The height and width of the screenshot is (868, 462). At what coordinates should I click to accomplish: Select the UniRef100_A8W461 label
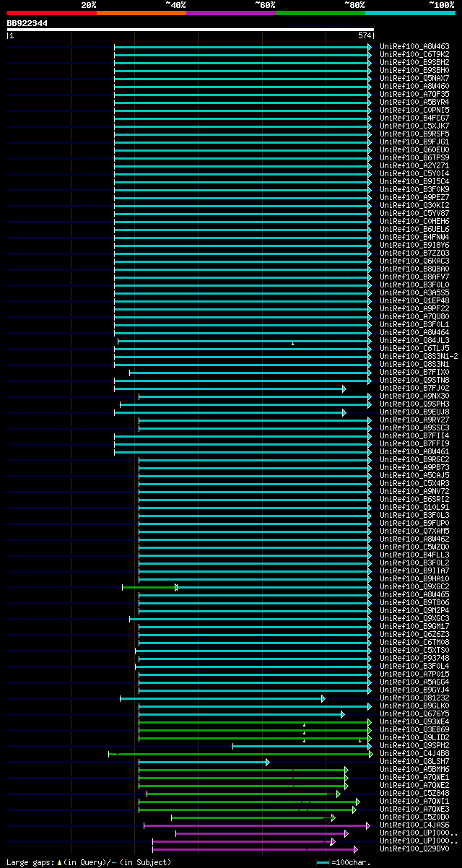click(x=414, y=451)
